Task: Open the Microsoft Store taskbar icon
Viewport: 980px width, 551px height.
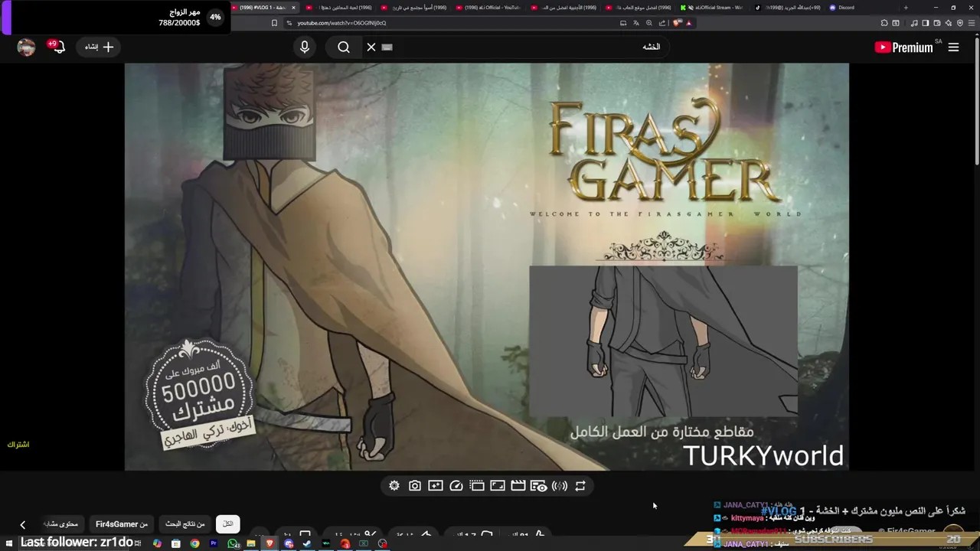Action: pyautogui.click(x=176, y=543)
